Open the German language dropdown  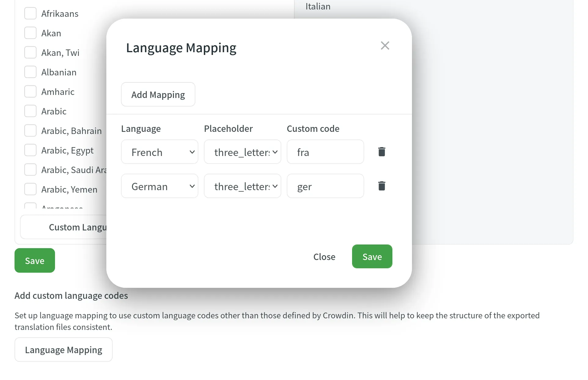pos(159,186)
